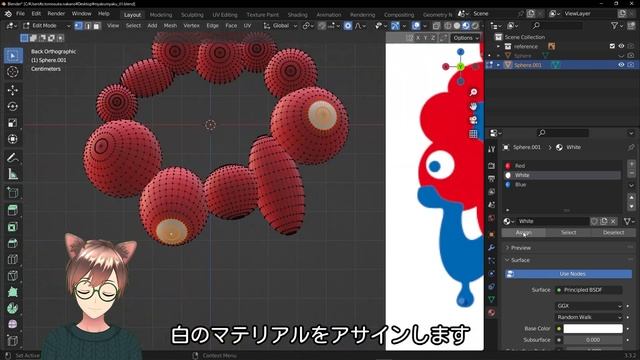Select the Knife tool
640x360 pixels.
(x=13, y=276)
